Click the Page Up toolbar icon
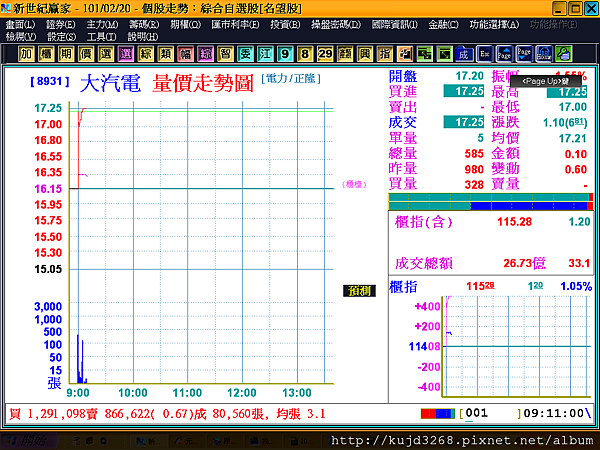This screenshot has width=600, height=450. 504,54
